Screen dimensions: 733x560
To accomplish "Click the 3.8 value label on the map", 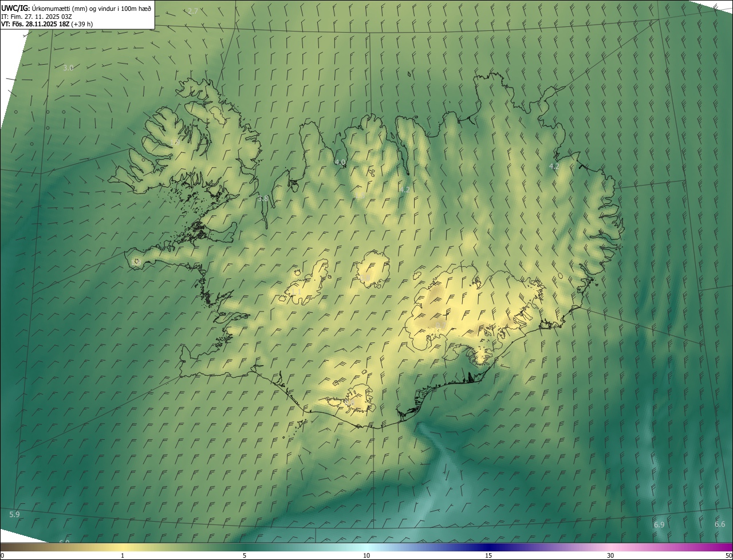I will (x=263, y=199).
